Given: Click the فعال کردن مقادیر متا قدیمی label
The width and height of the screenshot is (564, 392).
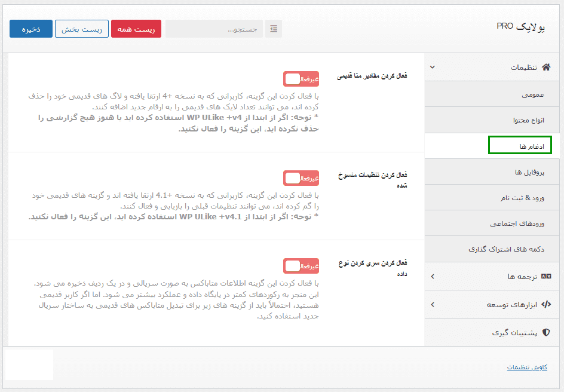Looking at the screenshot, I should click(x=372, y=76).
